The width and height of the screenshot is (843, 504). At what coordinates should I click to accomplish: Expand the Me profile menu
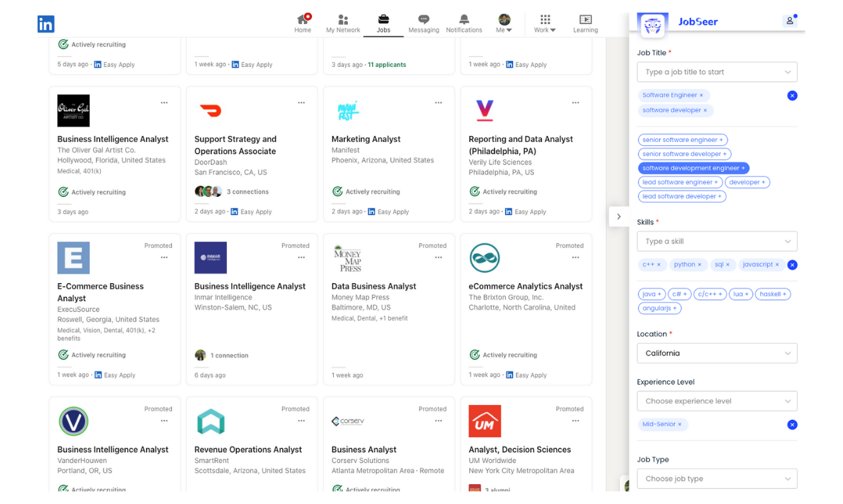(504, 23)
